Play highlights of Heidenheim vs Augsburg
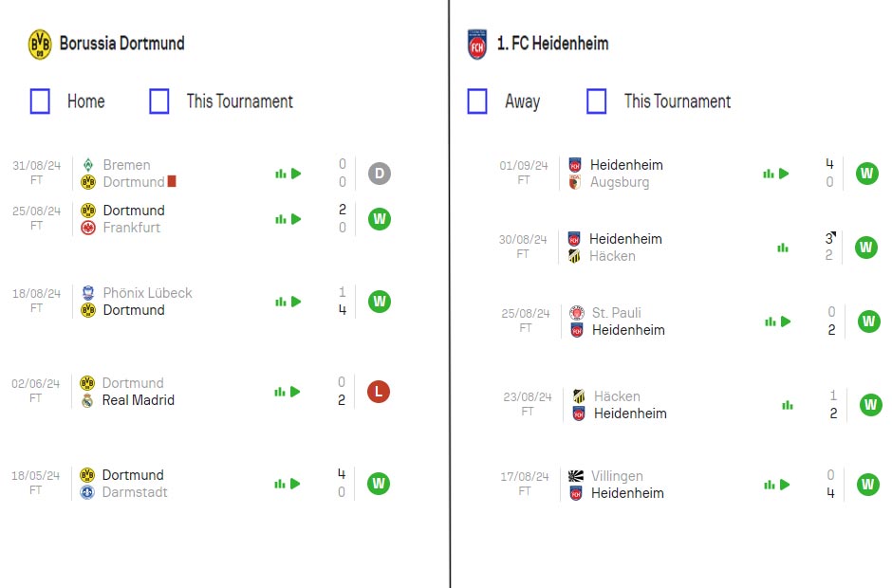 (x=784, y=174)
